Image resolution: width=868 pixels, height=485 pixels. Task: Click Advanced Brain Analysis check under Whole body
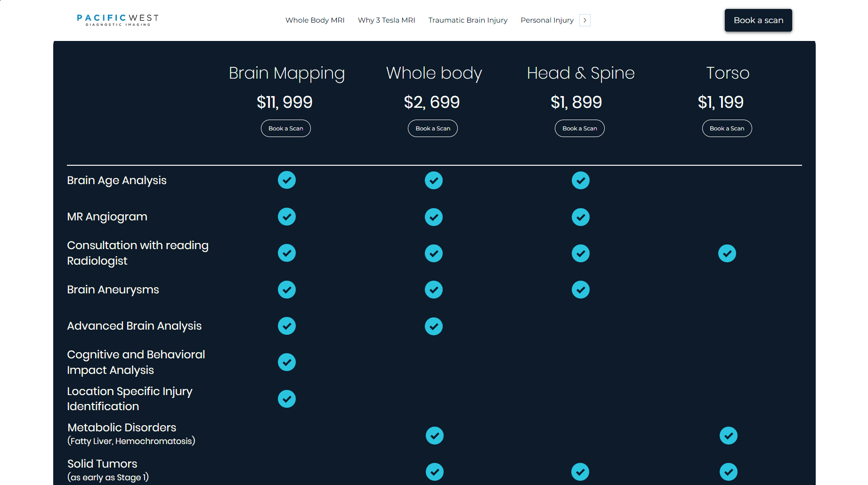tap(434, 326)
